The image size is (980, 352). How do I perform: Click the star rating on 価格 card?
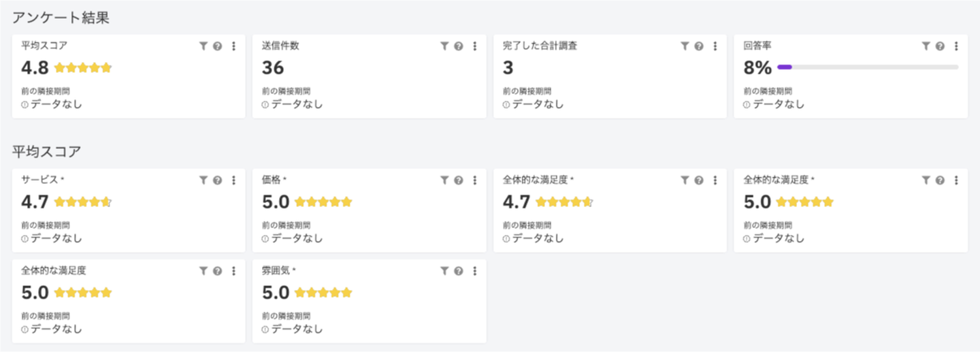pyautogui.click(x=323, y=202)
